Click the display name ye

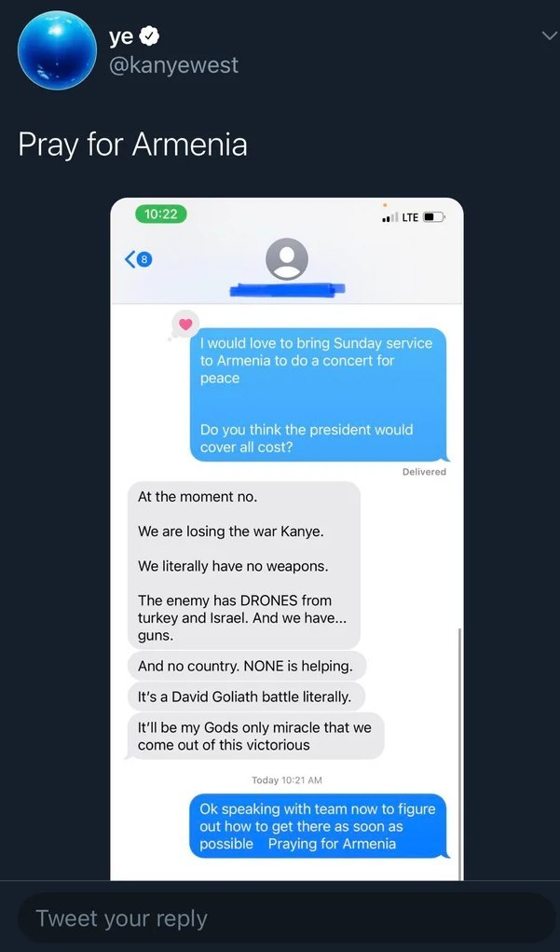123,37
